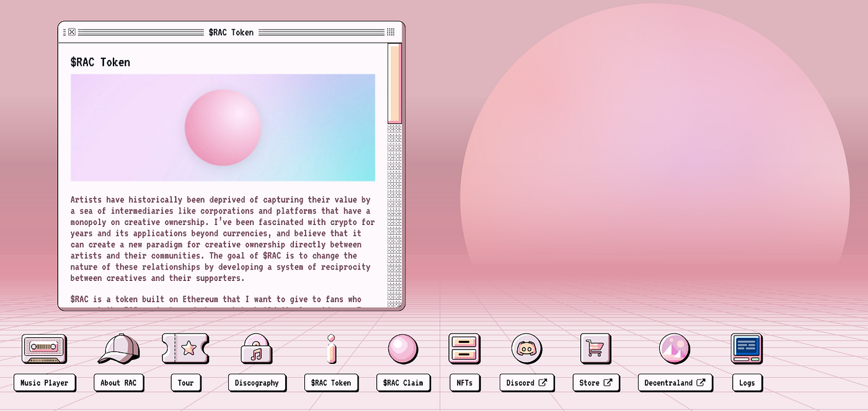This screenshot has height=411, width=868.
Task: Click the $RAC Token heading in window
Action: point(100,62)
